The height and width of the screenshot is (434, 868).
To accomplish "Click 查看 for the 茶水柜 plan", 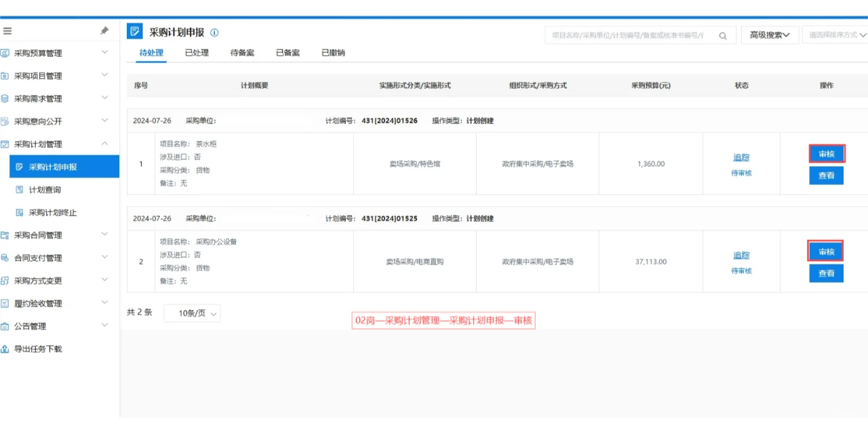I will click(x=826, y=176).
